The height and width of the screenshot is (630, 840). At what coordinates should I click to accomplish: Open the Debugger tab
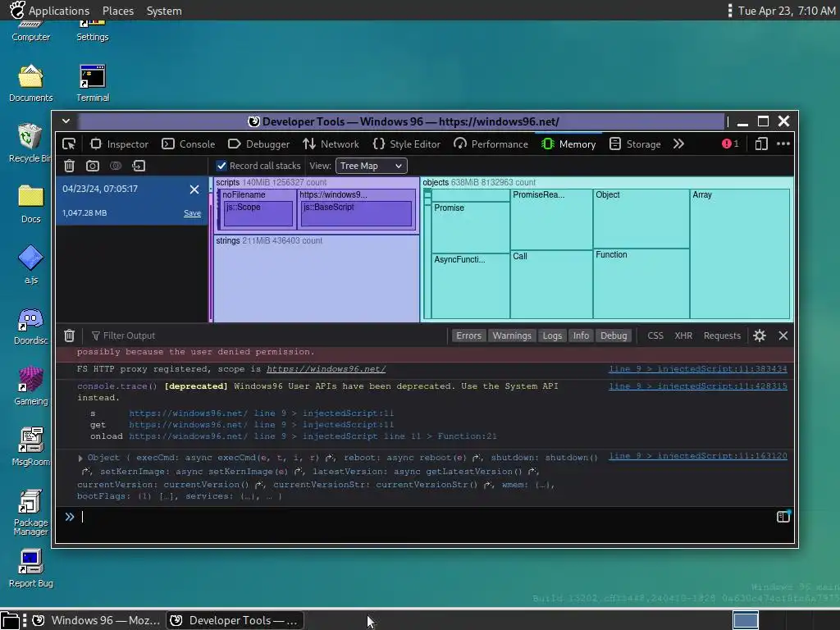point(258,144)
